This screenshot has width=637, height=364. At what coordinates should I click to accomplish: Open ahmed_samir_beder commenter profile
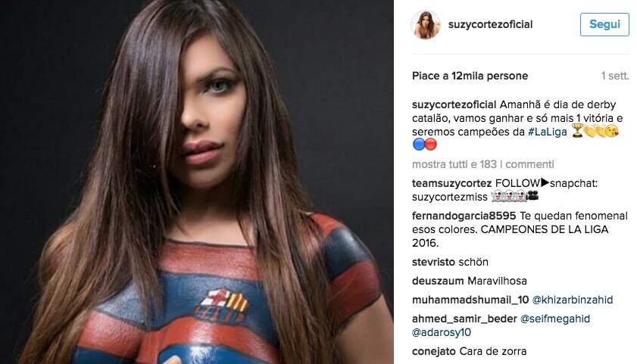tap(464, 319)
